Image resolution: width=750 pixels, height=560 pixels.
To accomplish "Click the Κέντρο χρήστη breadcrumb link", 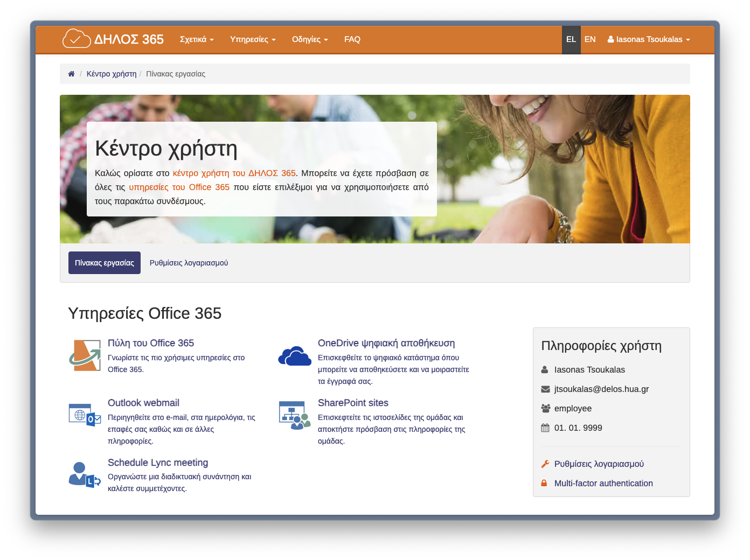I will tap(112, 74).
